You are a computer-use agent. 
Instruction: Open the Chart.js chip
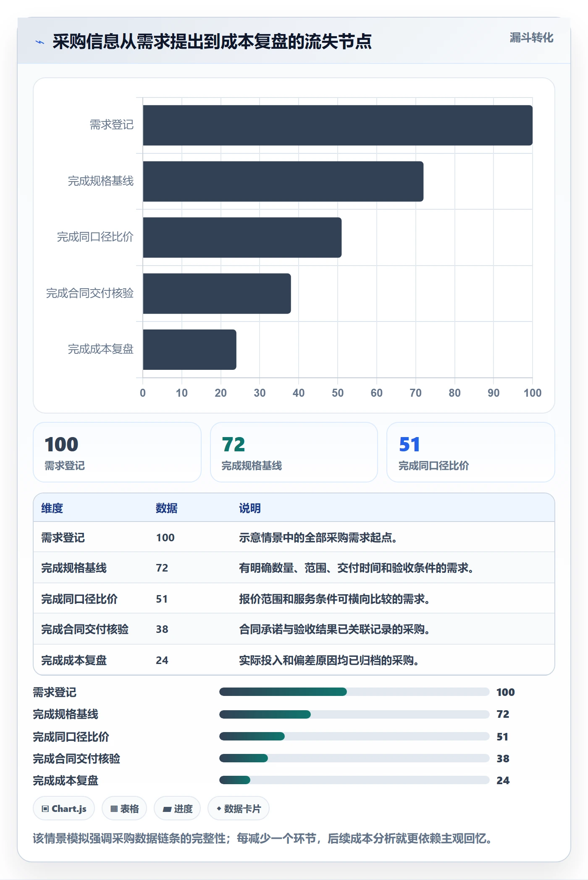(64, 809)
